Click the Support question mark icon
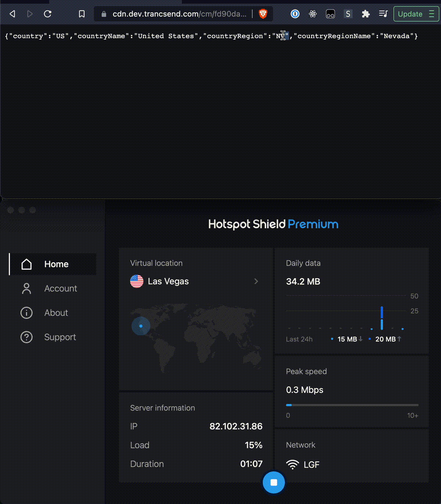The image size is (441, 504). click(26, 337)
